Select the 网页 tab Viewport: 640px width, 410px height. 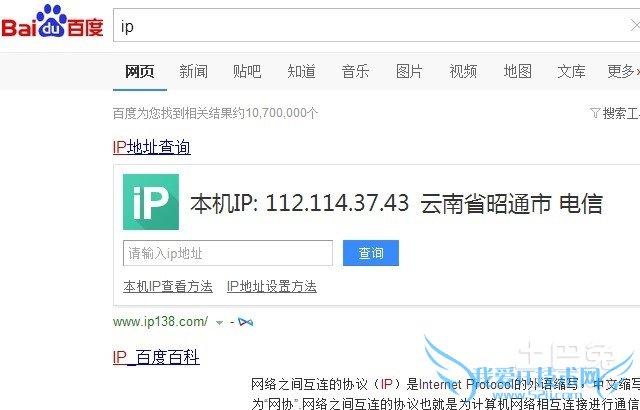[x=140, y=71]
